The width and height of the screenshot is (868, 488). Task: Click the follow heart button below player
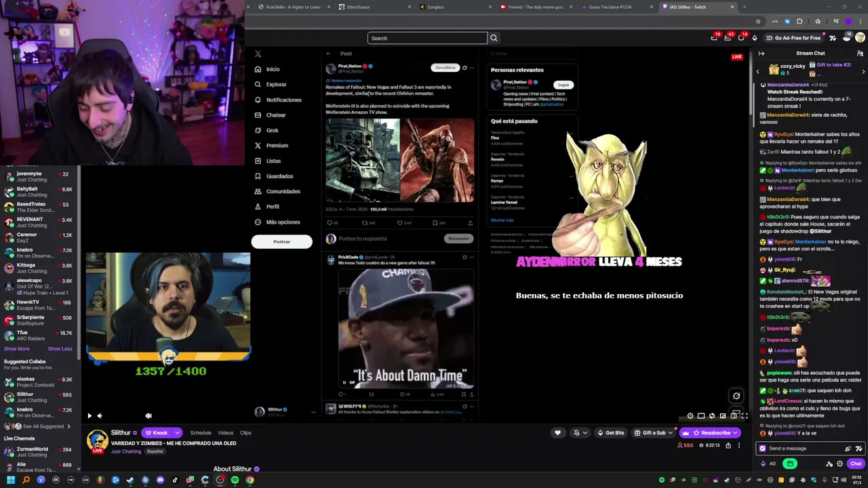point(557,432)
